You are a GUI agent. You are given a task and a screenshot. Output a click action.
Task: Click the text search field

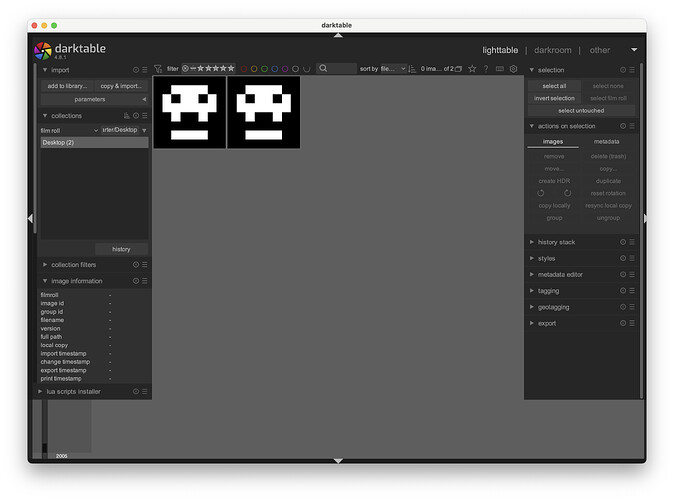click(337, 68)
